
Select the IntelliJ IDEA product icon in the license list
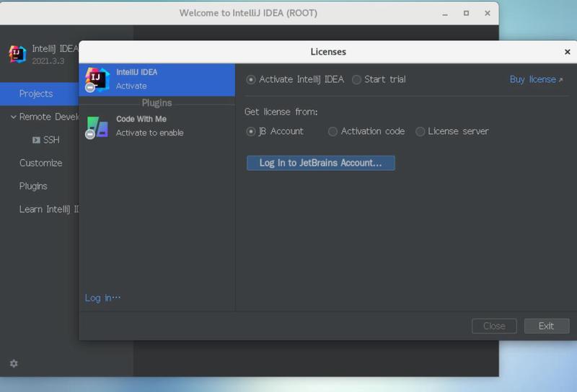click(x=97, y=79)
